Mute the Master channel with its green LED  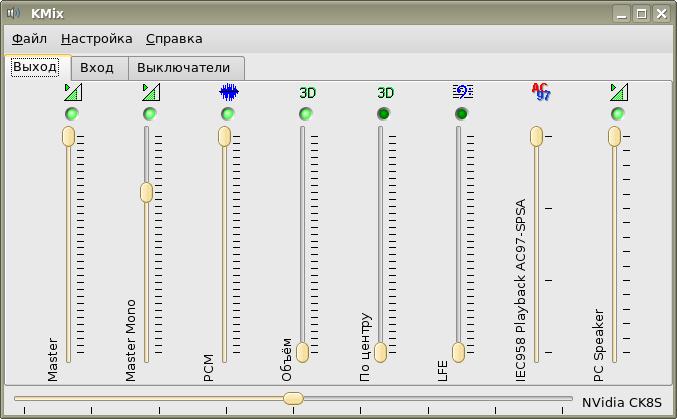72,114
